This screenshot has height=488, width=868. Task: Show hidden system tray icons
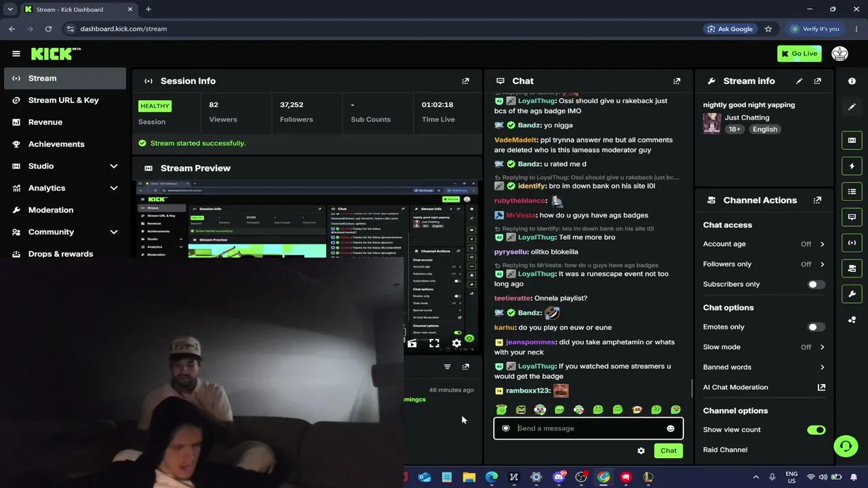click(x=756, y=477)
